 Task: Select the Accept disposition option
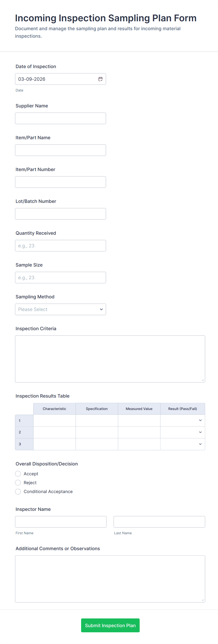coord(18,474)
